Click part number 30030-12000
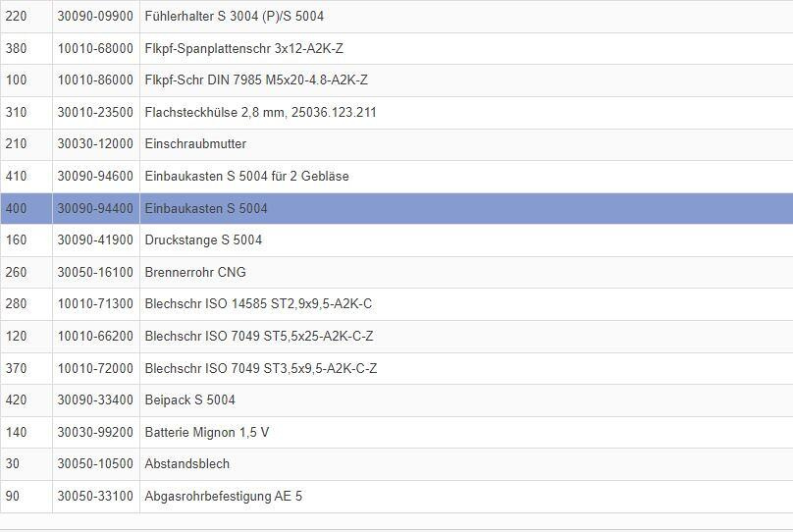The image size is (793, 532). point(95,144)
